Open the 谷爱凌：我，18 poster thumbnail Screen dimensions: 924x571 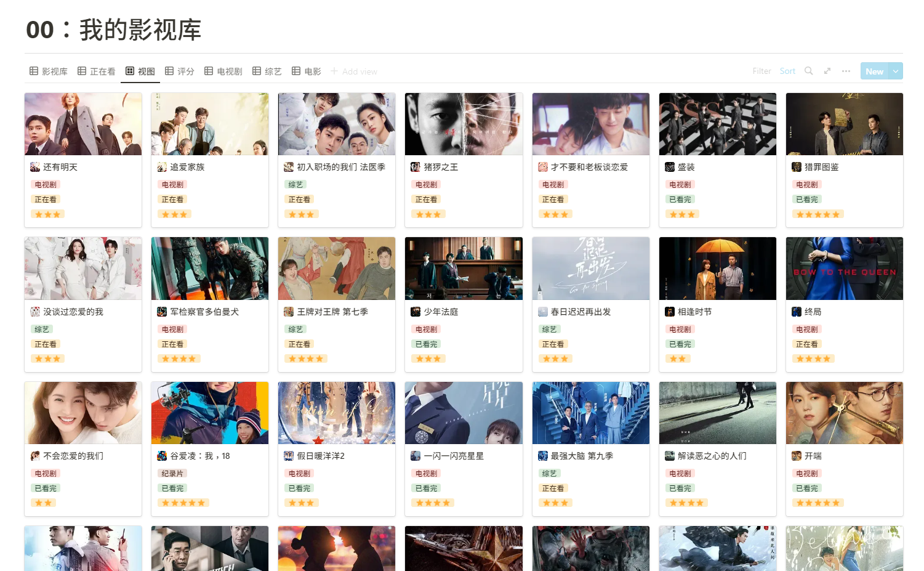click(x=210, y=413)
